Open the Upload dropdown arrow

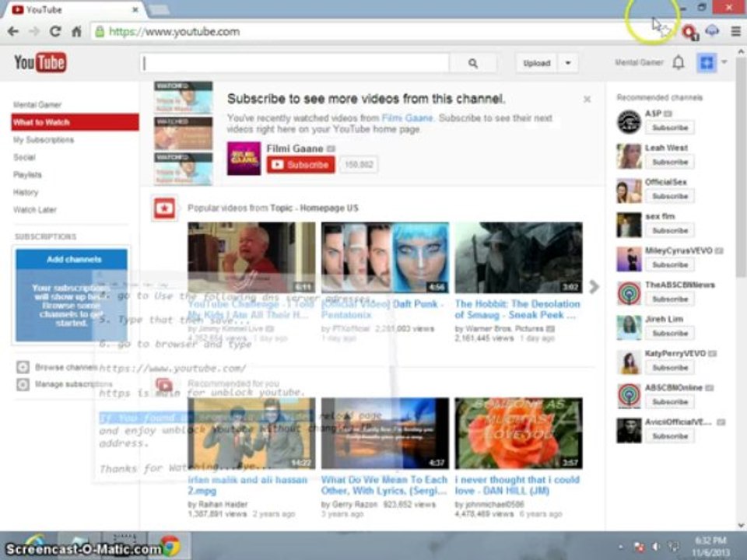(x=568, y=63)
